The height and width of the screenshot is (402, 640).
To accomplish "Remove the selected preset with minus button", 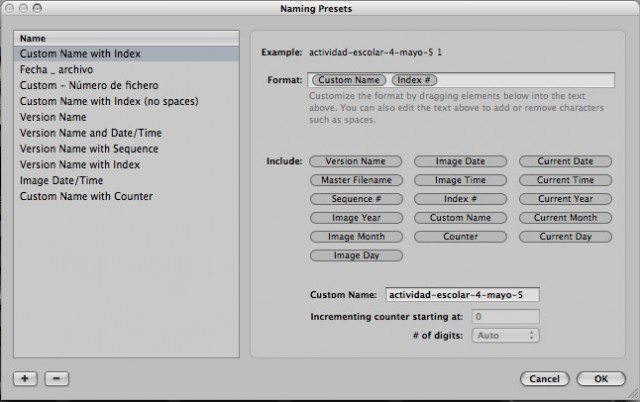I will 57,378.
